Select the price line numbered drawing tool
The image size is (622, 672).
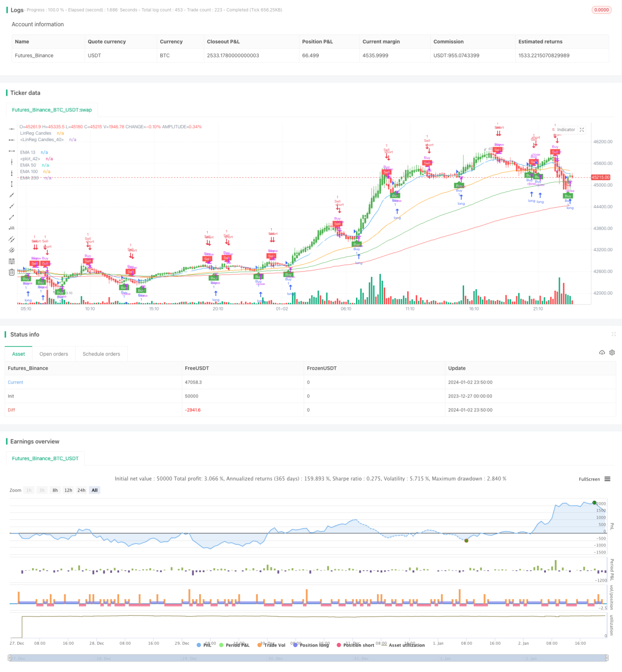point(11,228)
